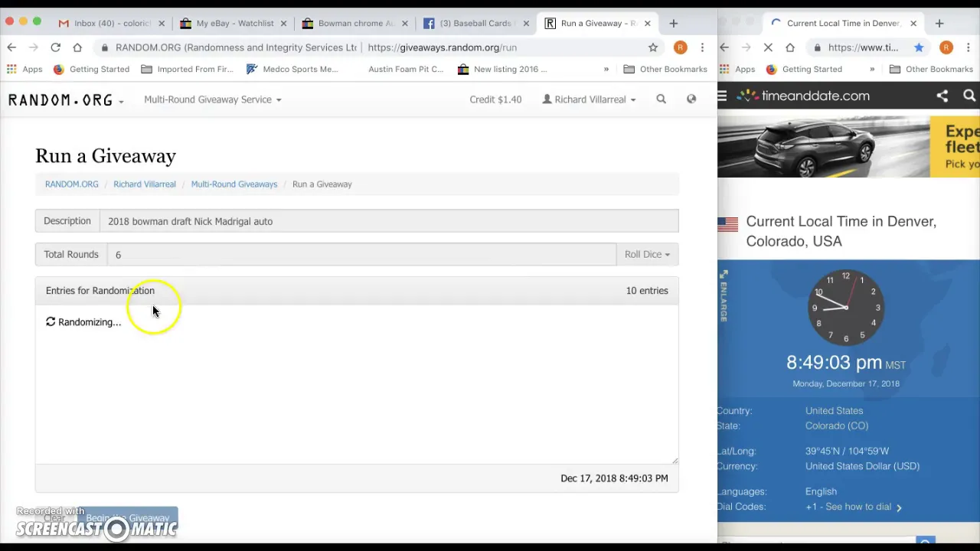Click the RANDOM.ORG logo
980x551 pixels.
(x=60, y=99)
